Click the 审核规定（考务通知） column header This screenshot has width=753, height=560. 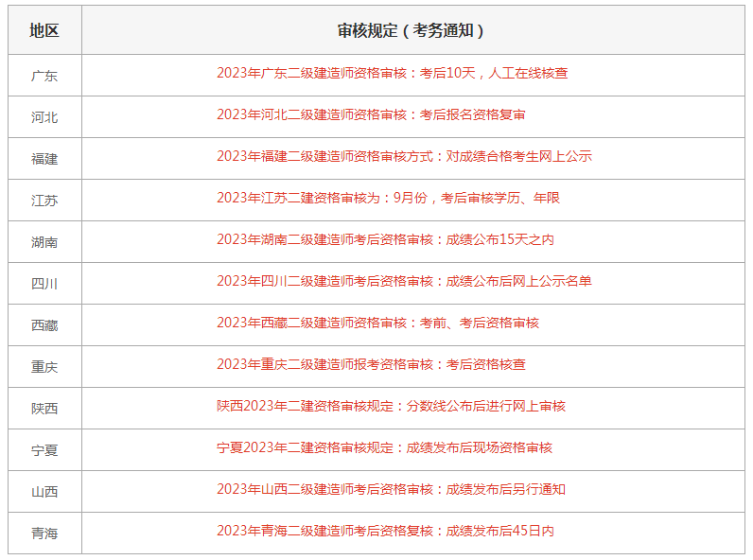pos(413,30)
